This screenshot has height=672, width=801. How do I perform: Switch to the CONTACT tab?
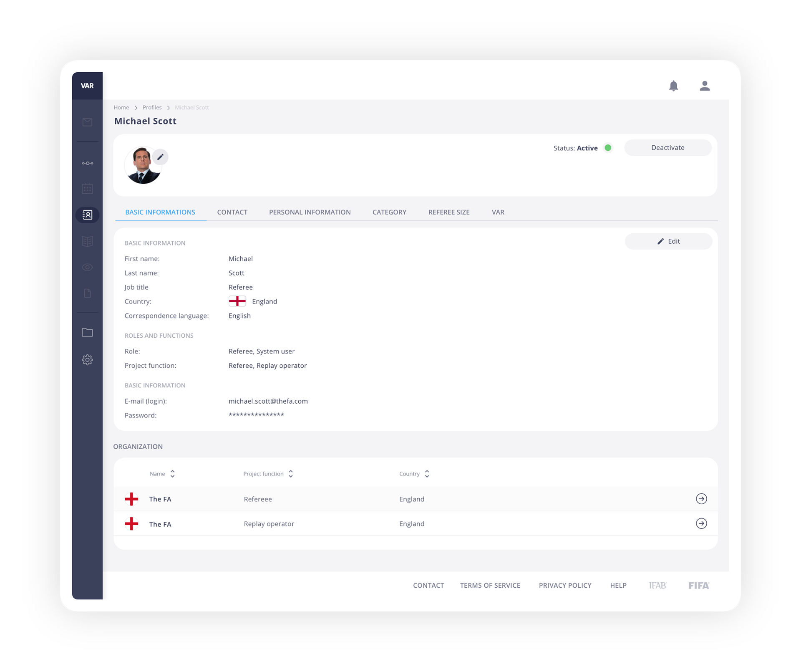click(232, 212)
